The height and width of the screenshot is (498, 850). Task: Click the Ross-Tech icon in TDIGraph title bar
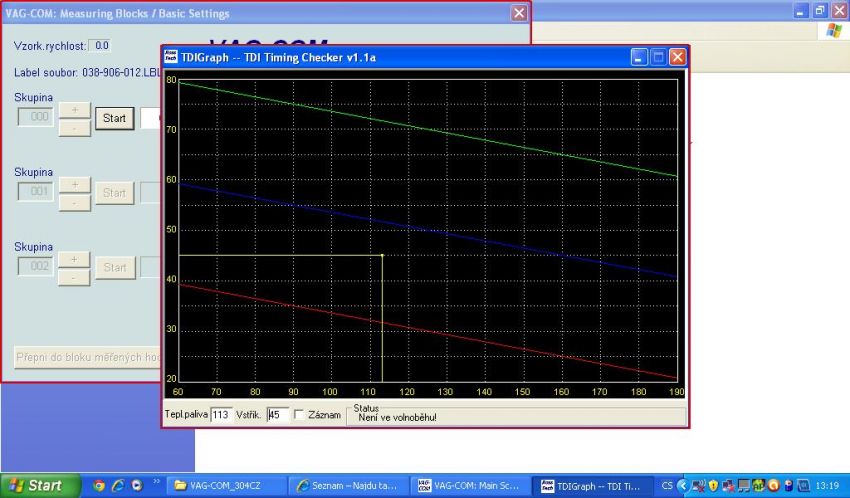coord(171,57)
